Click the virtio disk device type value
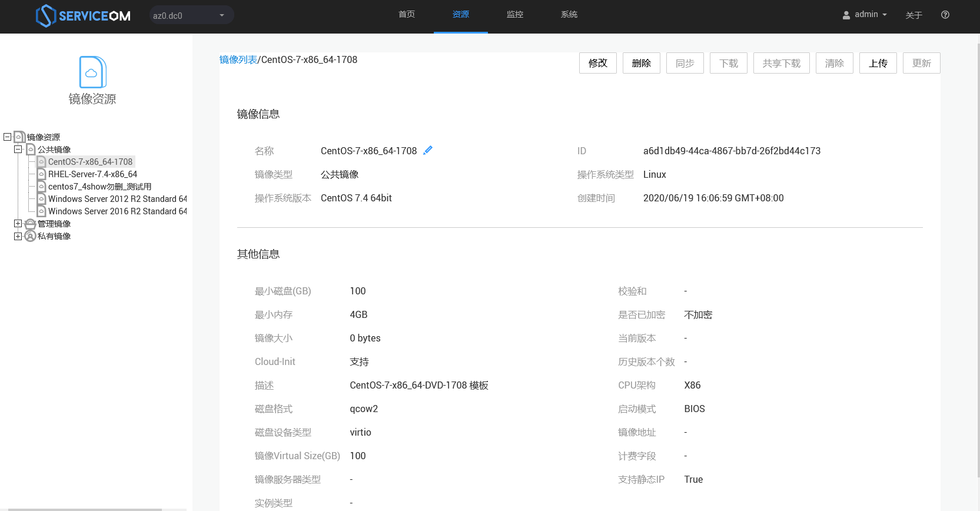Image resolution: width=980 pixels, height=511 pixels. pyautogui.click(x=360, y=432)
